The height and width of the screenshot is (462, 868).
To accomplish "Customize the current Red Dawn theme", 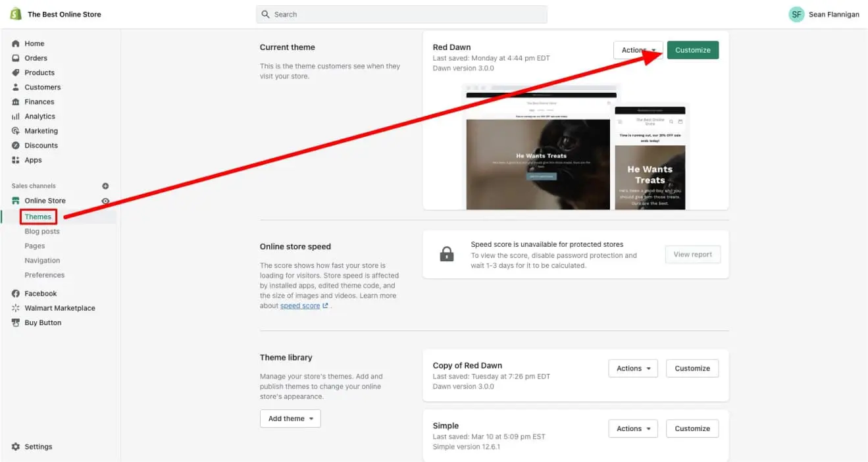I will (x=693, y=50).
